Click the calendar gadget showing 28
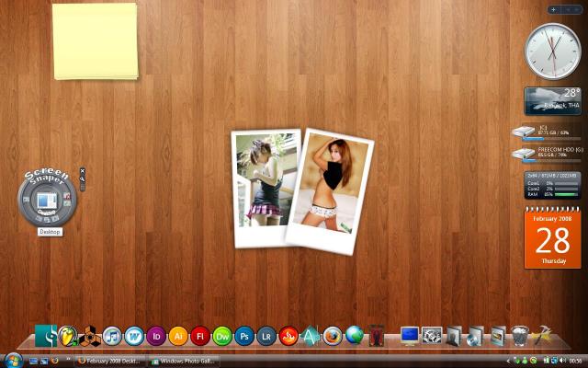The image size is (588, 368). 553,237
